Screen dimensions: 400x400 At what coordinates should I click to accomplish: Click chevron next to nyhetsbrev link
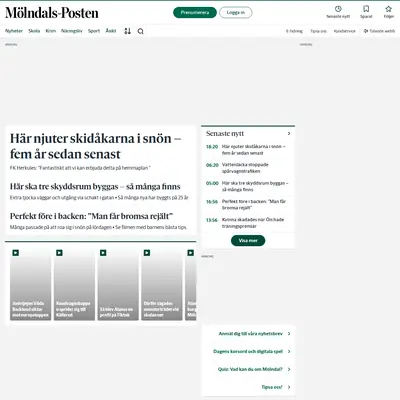(289, 333)
